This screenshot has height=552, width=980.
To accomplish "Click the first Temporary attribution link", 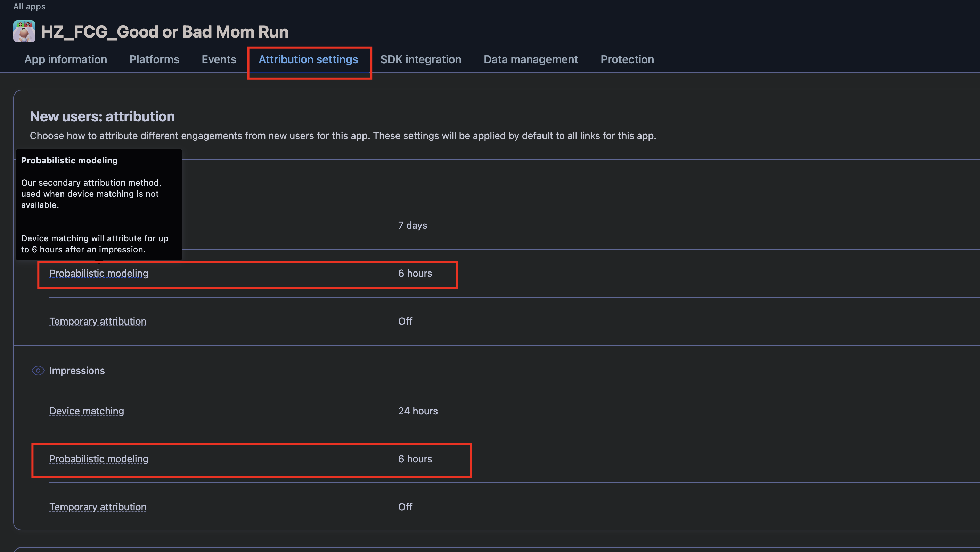I will tap(97, 321).
